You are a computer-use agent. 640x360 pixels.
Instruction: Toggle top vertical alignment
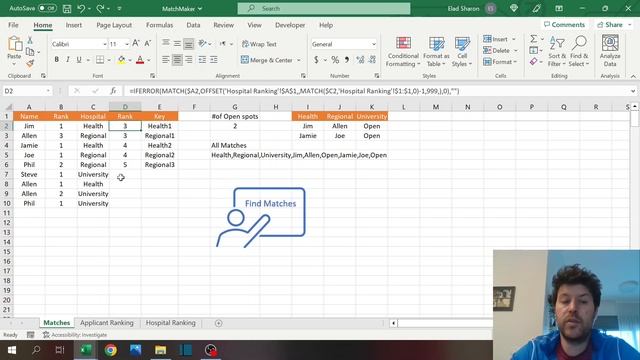pos(165,44)
